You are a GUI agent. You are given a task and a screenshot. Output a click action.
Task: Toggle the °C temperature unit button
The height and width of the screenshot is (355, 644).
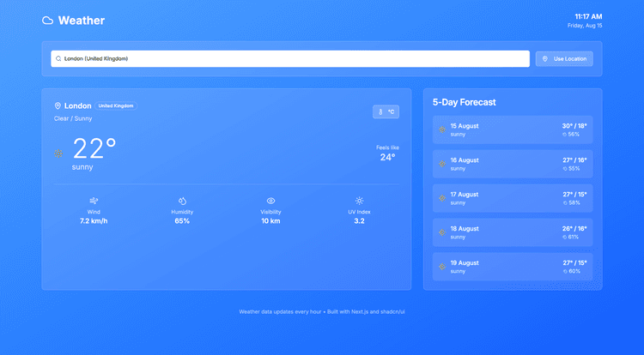(x=386, y=112)
